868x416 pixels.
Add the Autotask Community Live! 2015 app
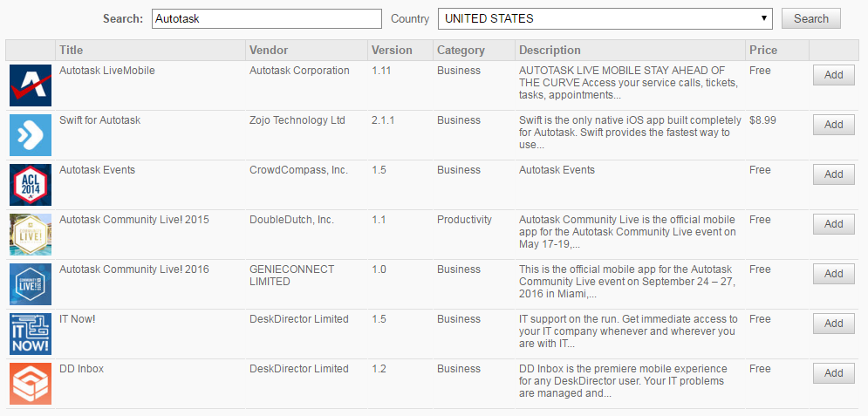(833, 224)
